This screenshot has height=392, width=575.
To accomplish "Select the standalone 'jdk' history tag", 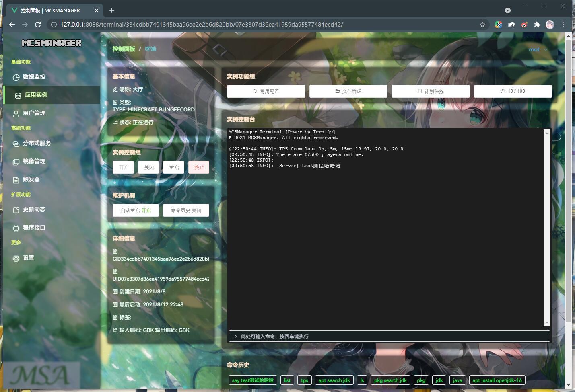I will [439, 380].
